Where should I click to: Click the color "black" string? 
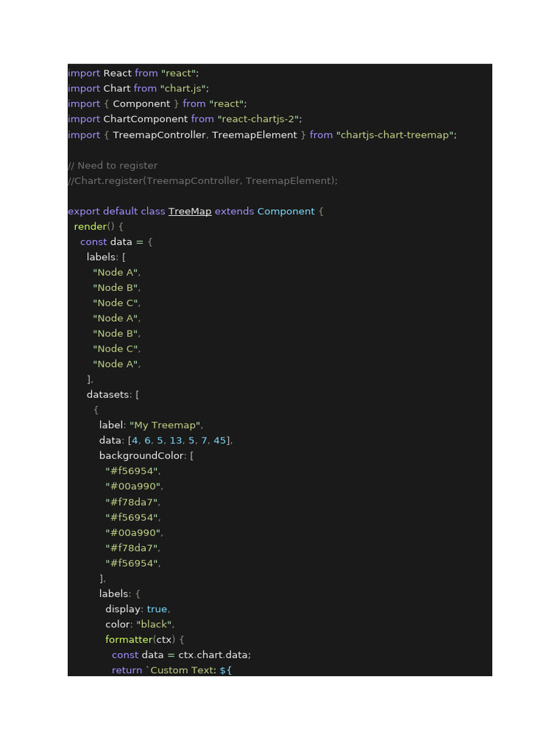click(155, 624)
